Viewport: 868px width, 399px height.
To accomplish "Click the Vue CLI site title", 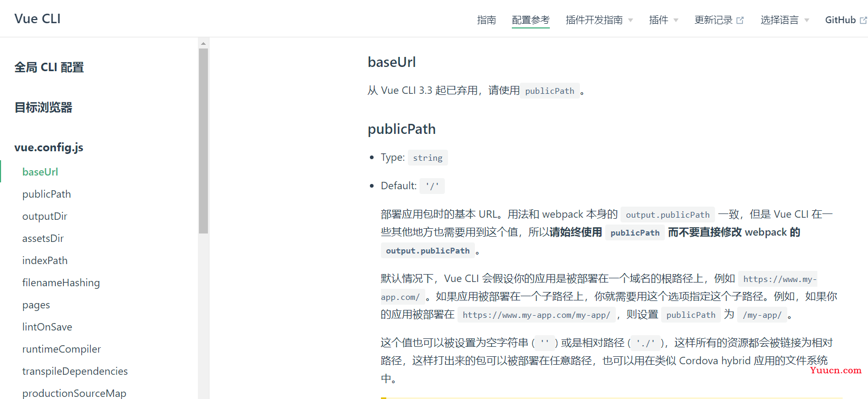I will pos(37,18).
